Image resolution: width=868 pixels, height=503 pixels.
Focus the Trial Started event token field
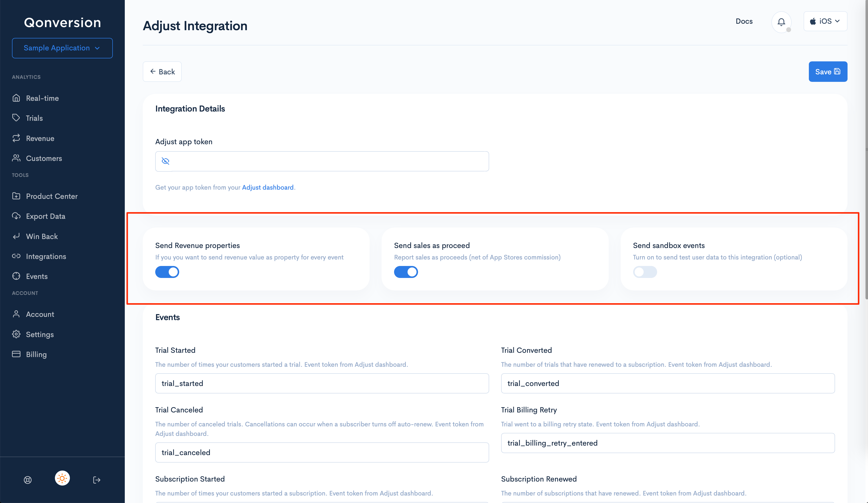(322, 383)
